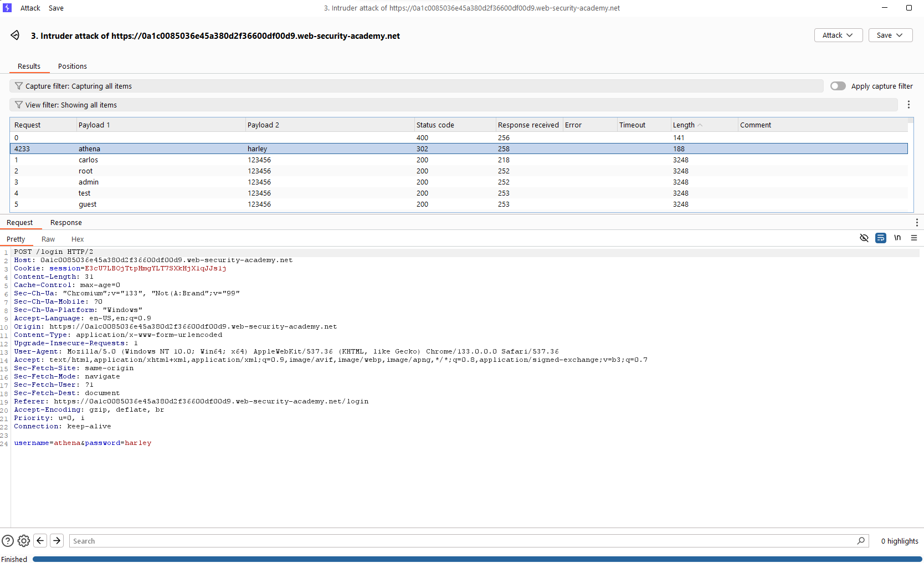This screenshot has width=924, height=563.
Task: Switch to the Results tab
Action: tap(29, 66)
